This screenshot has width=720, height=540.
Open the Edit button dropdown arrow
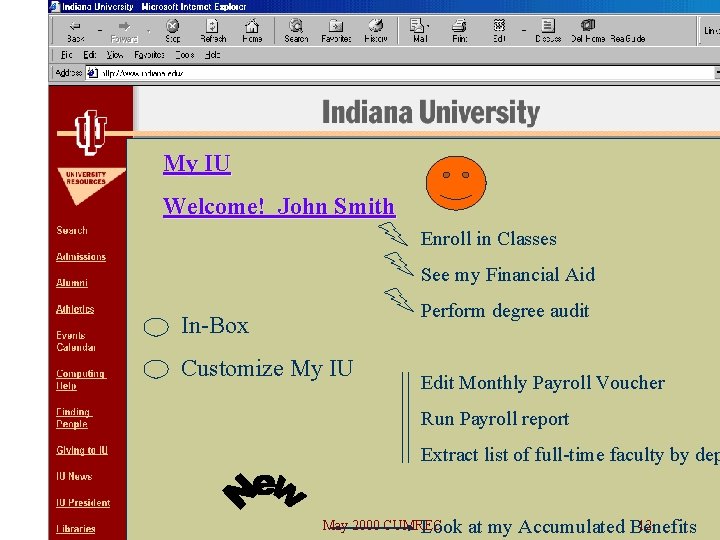[x=523, y=31]
